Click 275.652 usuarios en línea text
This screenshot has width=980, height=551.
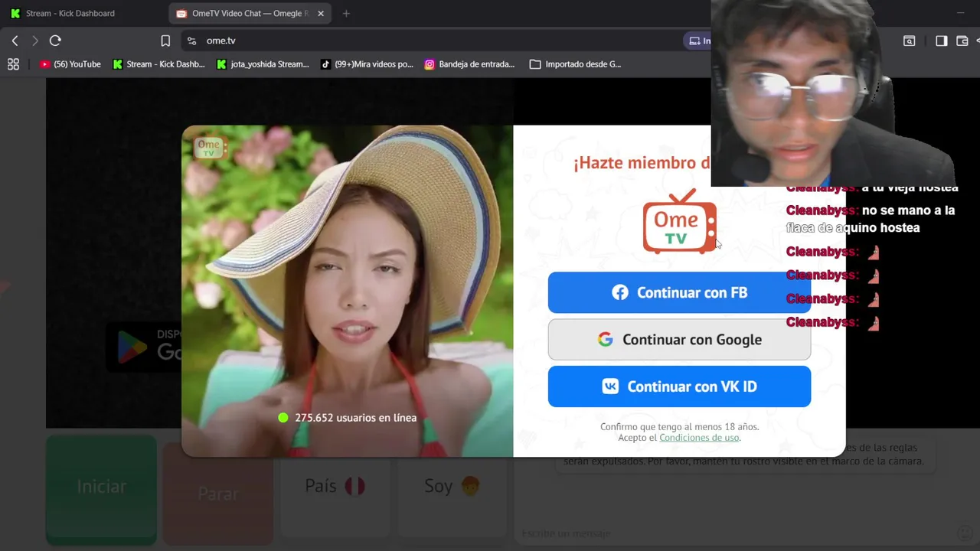[355, 418]
